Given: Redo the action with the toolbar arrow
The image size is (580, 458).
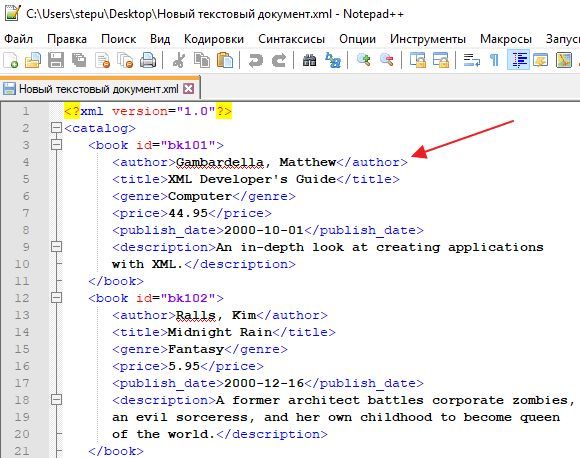Looking at the screenshot, I should (279, 60).
